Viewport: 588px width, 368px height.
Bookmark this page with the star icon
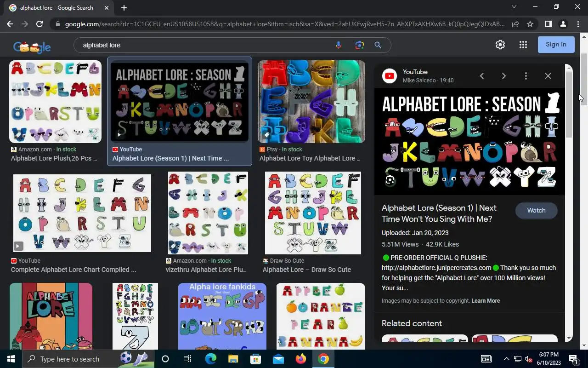click(530, 24)
